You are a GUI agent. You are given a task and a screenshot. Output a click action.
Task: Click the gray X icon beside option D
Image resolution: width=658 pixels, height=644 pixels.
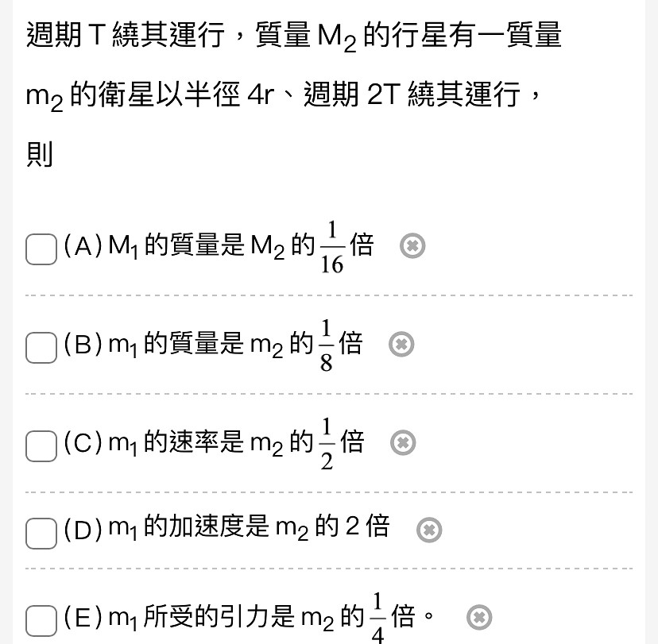(429, 530)
